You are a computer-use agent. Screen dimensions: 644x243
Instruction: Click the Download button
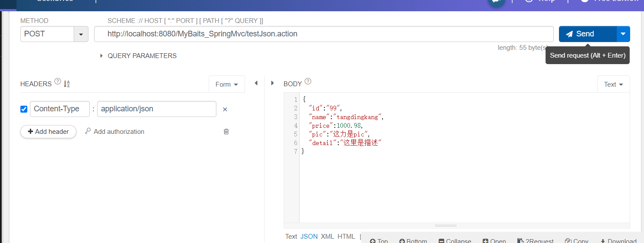point(618,240)
